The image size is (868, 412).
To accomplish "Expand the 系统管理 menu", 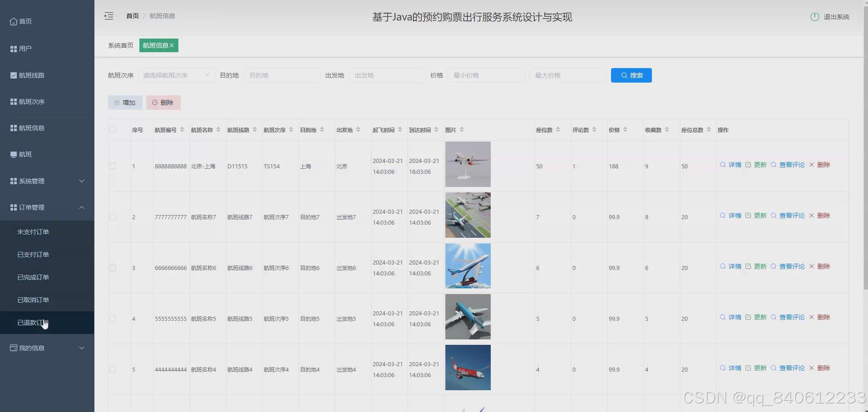I will 45,181.
